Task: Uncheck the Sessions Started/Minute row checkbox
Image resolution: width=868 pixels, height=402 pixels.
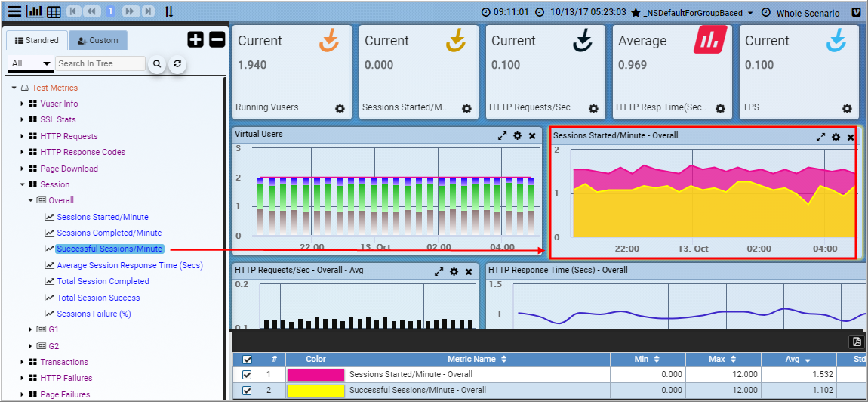Action: click(x=248, y=375)
